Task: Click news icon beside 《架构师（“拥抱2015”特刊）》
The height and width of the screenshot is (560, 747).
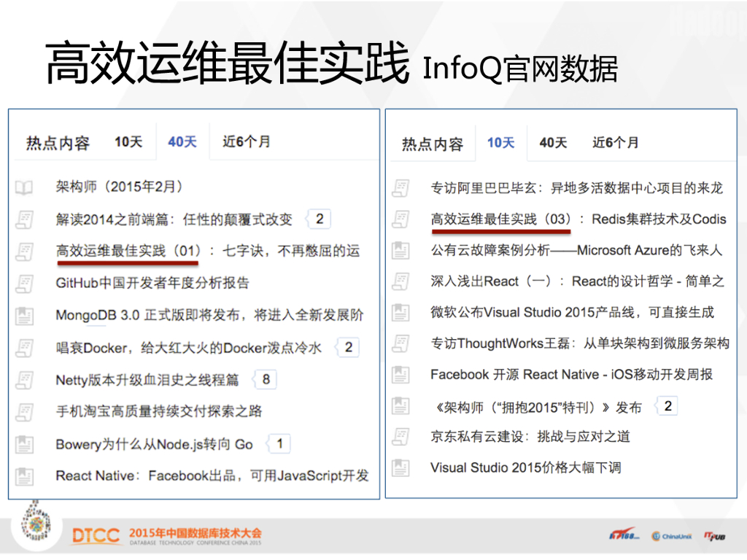Action: click(400, 405)
